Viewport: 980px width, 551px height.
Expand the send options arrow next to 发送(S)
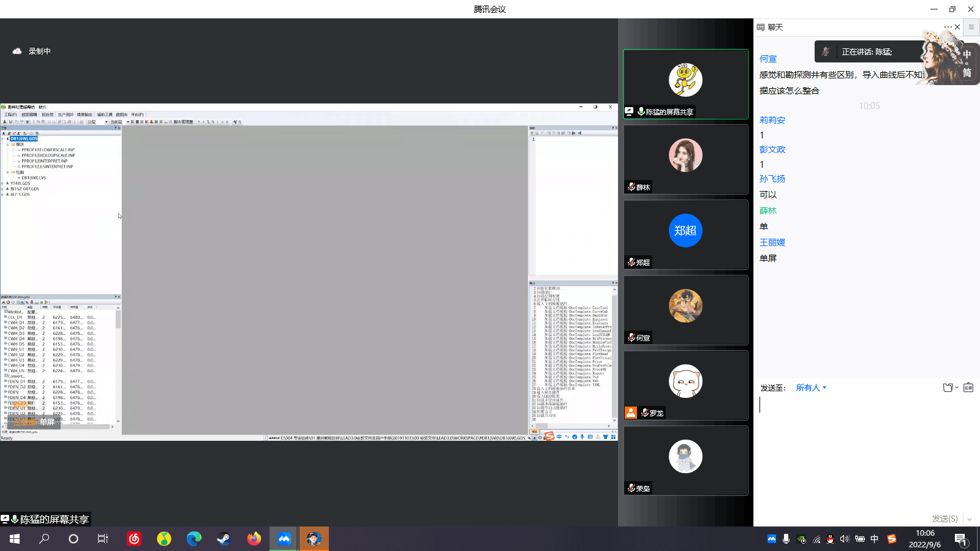pos(969,519)
